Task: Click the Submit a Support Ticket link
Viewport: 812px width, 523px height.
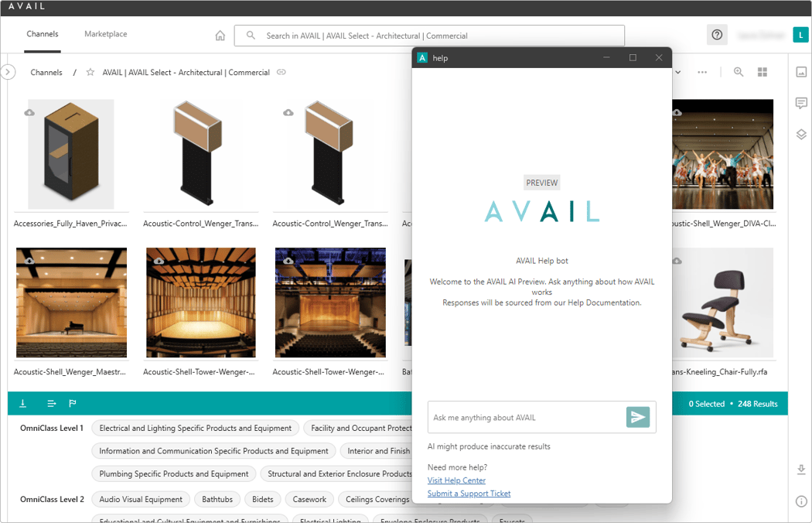Action: [x=469, y=493]
